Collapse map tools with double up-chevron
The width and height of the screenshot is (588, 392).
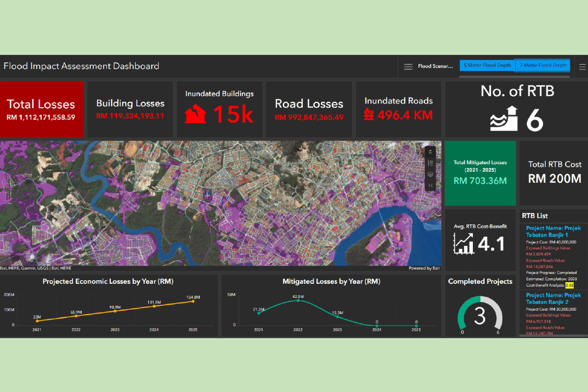(x=430, y=152)
